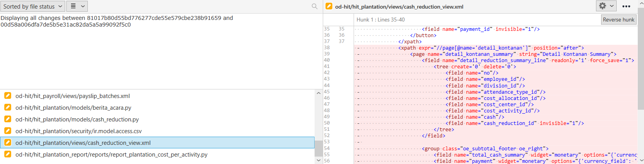Click modified file icon in diff header

(329, 6)
